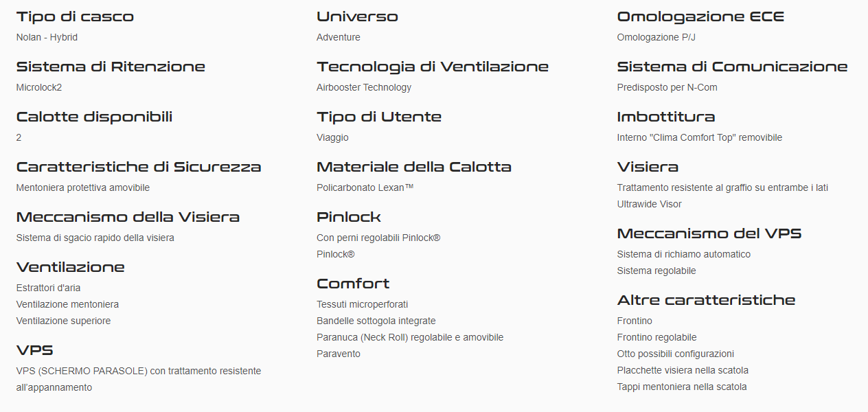Click 'Con perni regolabili Pinlock®' text

(378, 238)
